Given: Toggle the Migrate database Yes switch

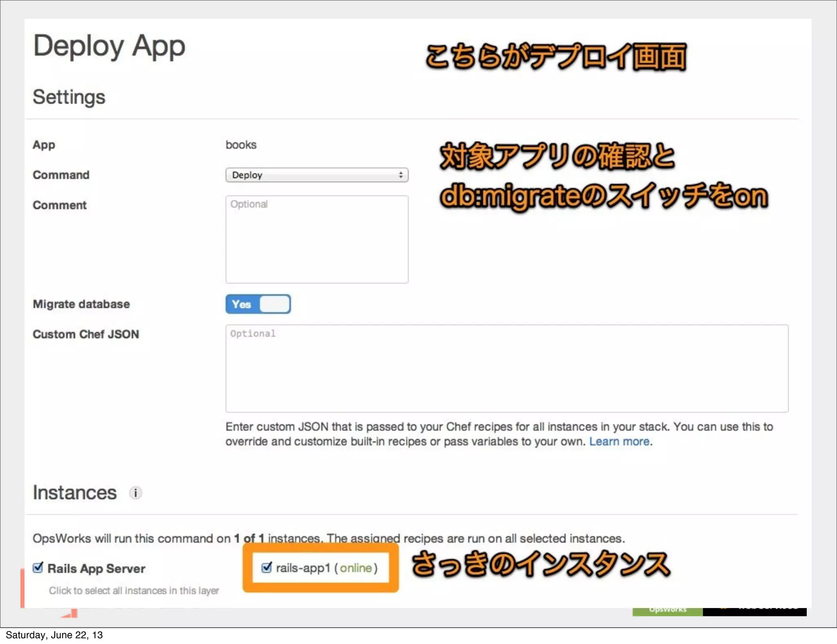Looking at the screenshot, I should point(258,304).
